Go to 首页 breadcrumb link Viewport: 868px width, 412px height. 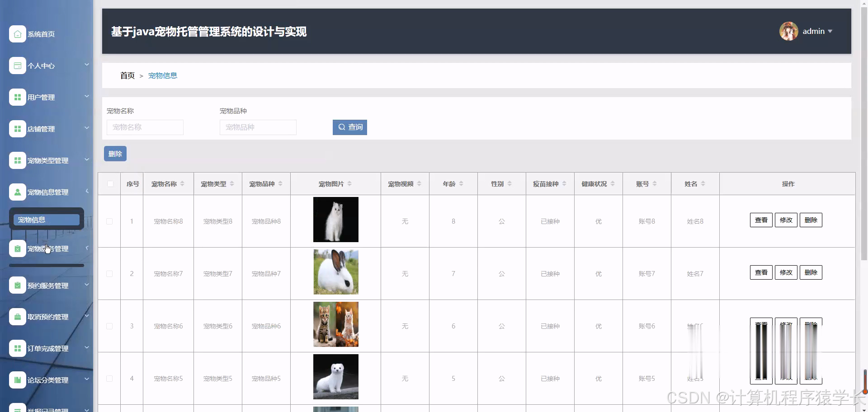[127, 75]
